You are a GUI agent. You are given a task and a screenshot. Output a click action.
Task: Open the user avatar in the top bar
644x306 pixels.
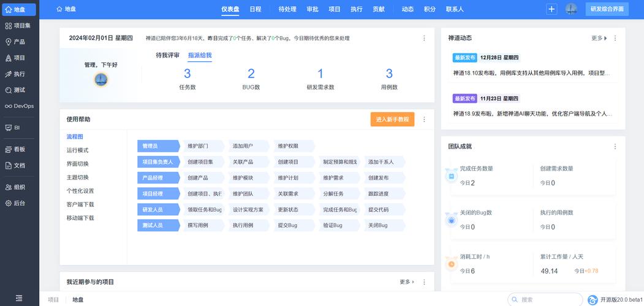[571, 9]
